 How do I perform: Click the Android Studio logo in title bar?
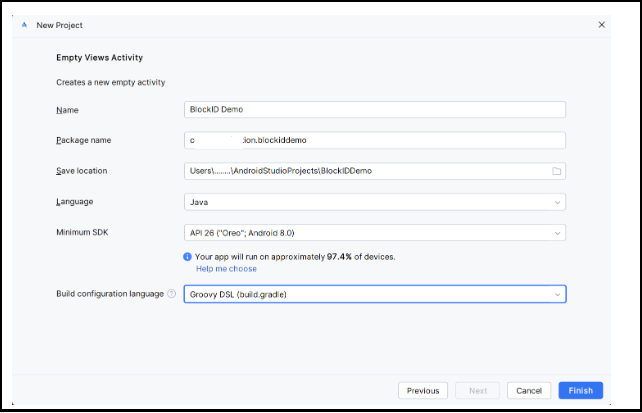click(x=23, y=25)
